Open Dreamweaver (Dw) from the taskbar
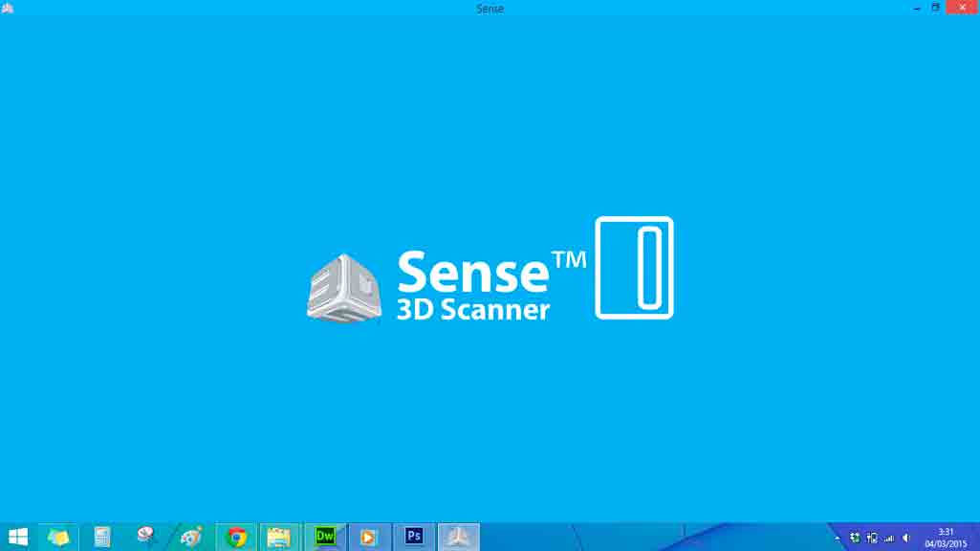Screen dimensions: 980x551 (x=325, y=537)
